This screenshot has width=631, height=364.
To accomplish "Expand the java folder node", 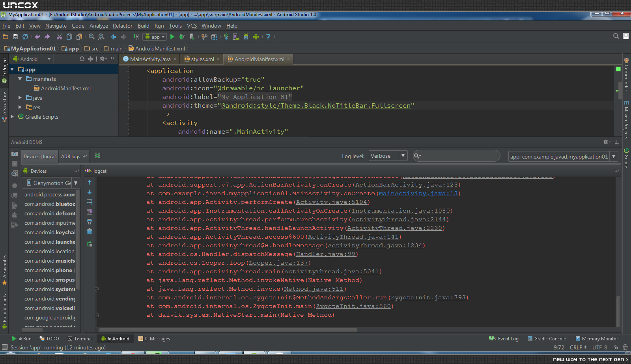I will pos(20,97).
